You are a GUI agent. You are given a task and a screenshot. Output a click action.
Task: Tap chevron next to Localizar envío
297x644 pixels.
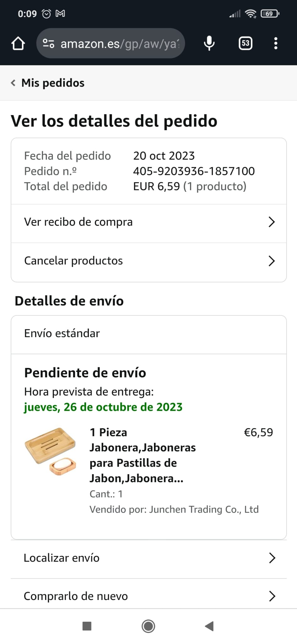(x=272, y=558)
